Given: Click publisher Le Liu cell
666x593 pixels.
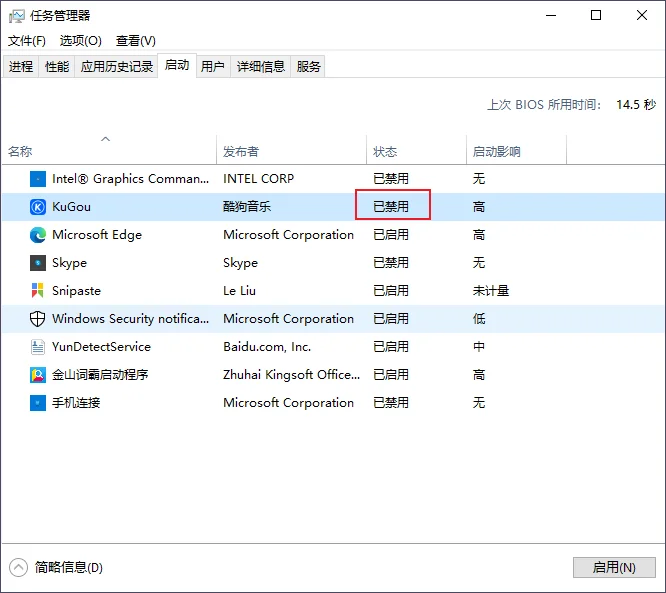Looking at the screenshot, I should (239, 291).
